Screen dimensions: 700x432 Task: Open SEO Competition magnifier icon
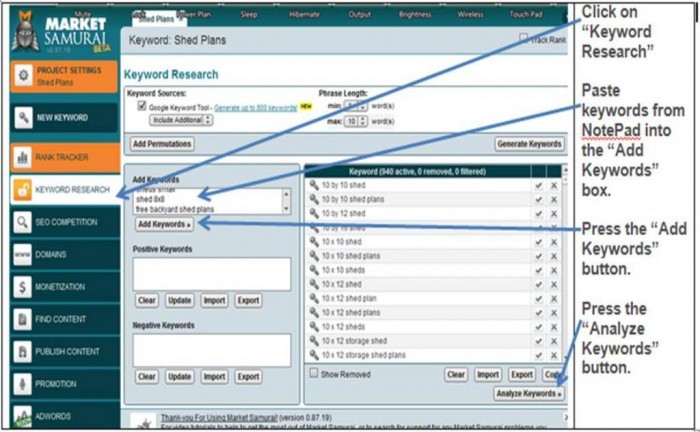click(22, 222)
